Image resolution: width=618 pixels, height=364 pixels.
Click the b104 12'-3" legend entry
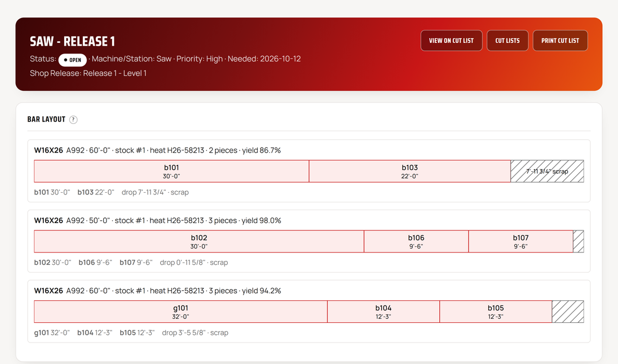[95, 332]
